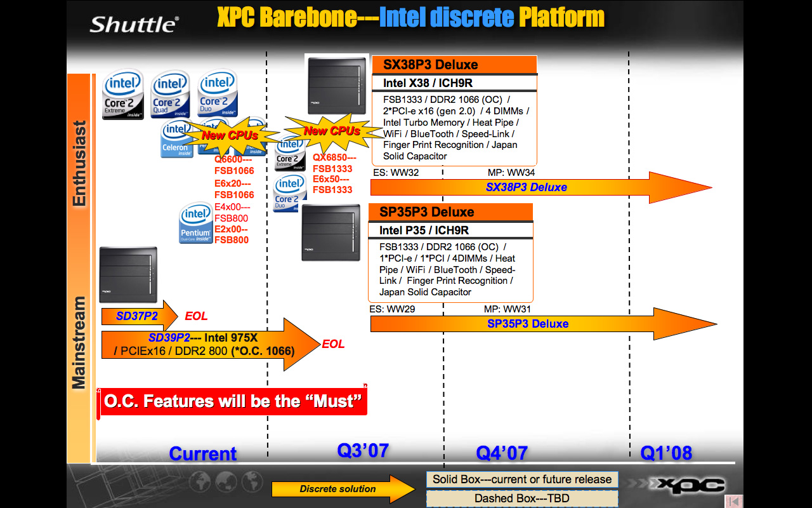The image size is (812, 508).
Task: Select the SX38P3 Deluxe case photo
Action: (337, 85)
